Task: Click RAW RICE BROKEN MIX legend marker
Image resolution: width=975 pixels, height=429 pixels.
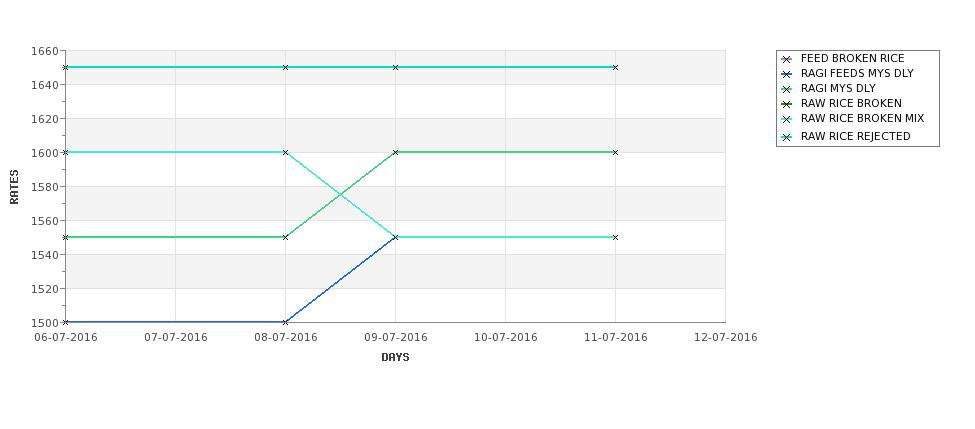Action: click(x=787, y=119)
